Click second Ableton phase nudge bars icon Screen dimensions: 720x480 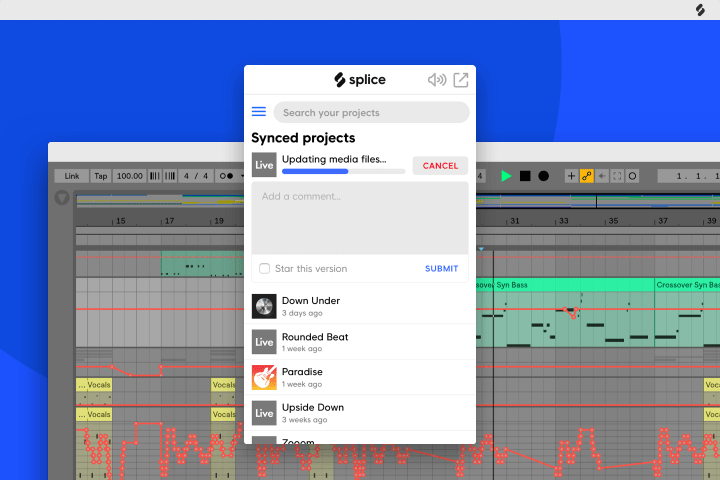click(170, 176)
